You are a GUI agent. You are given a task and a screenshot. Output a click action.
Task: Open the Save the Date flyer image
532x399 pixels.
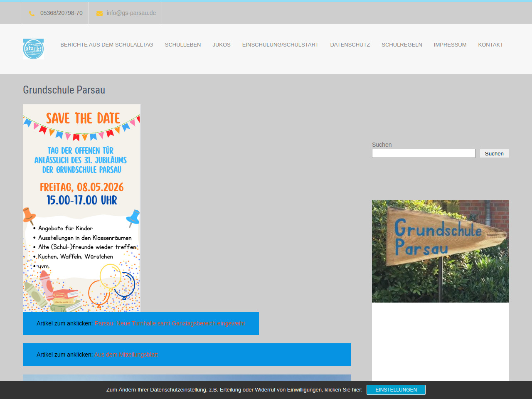[x=81, y=208]
